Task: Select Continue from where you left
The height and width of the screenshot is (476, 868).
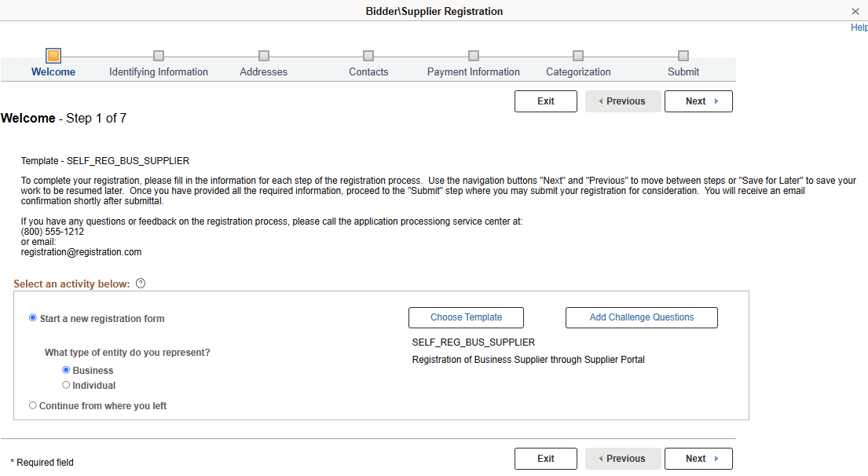Action: (x=32, y=405)
